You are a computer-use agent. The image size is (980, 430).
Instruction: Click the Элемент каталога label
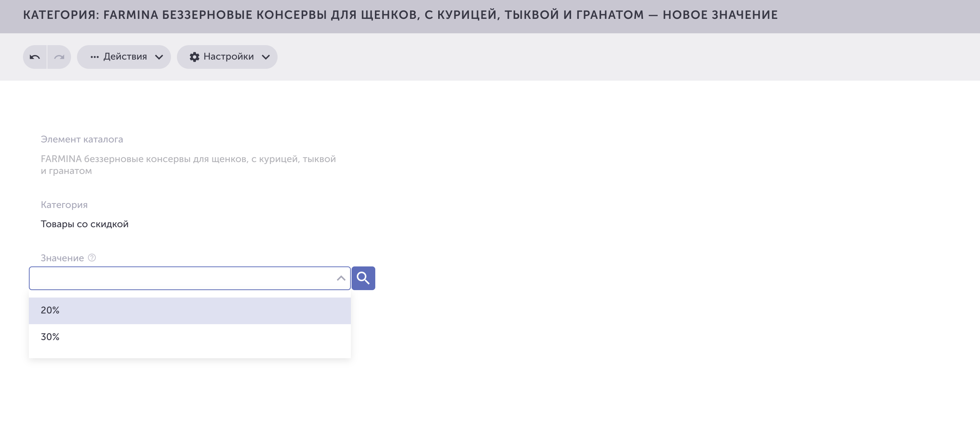(82, 139)
